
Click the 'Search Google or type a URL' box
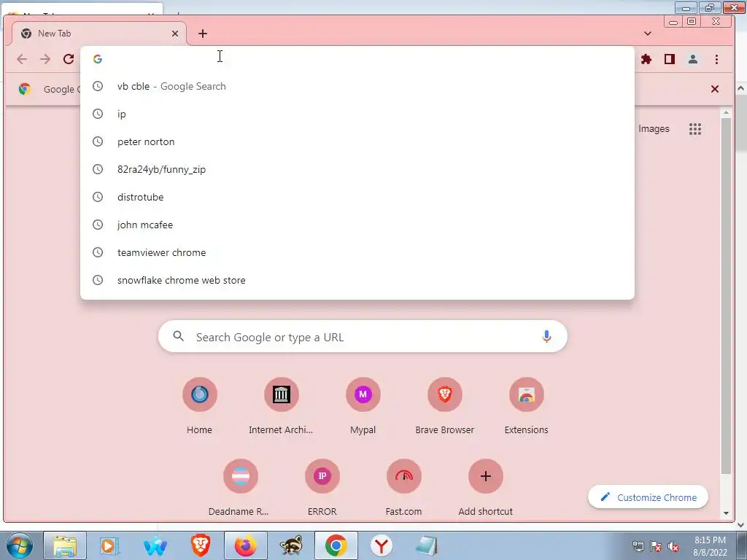pos(363,337)
